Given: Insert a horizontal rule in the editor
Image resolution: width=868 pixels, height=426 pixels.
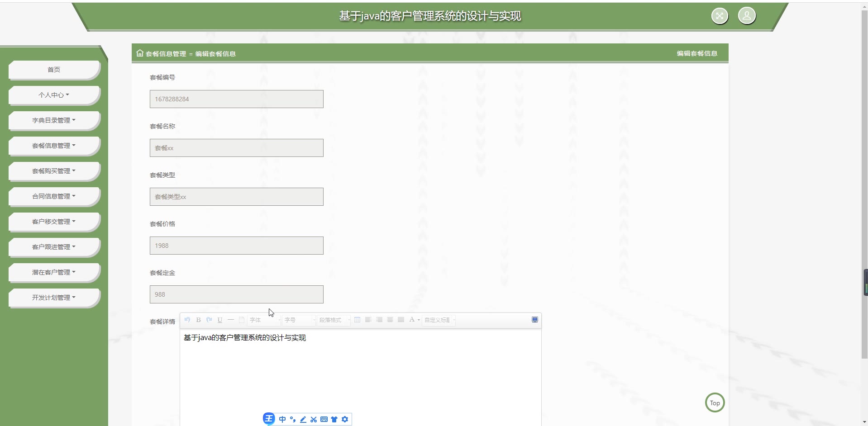Looking at the screenshot, I should [x=231, y=320].
